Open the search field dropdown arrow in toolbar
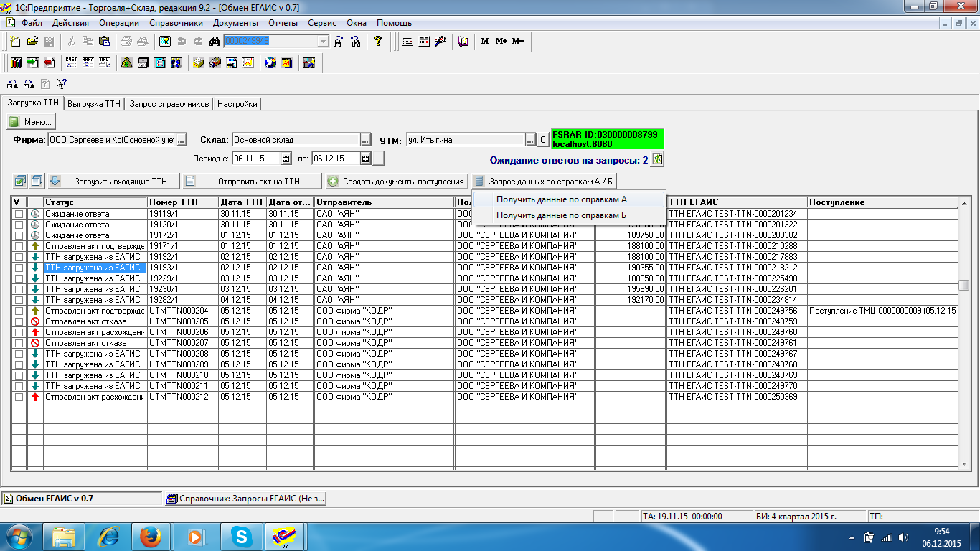Screen dimensions: 980x551 coord(323,42)
